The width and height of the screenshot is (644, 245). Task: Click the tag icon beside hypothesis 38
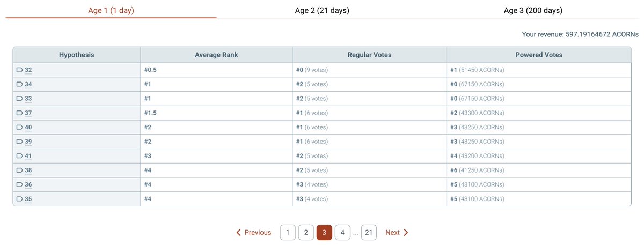pos(20,170)
